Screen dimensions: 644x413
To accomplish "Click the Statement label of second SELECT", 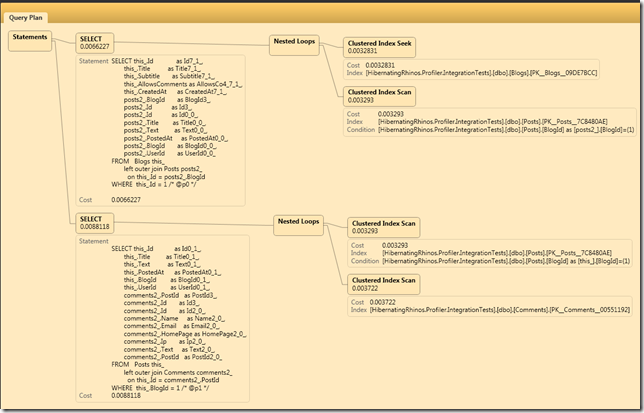I will coord(94,241).
